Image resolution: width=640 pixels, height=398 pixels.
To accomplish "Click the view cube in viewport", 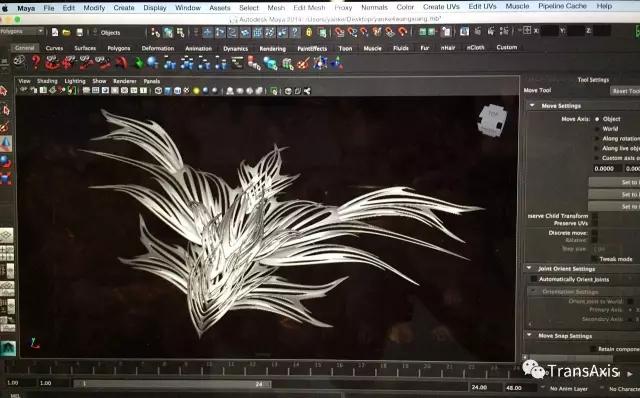I will point(493,120).
